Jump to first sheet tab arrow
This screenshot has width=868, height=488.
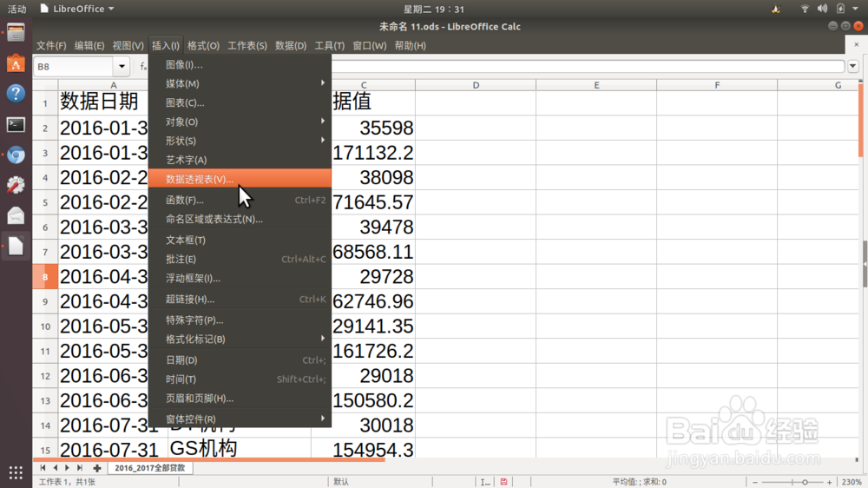pos(43,468)
